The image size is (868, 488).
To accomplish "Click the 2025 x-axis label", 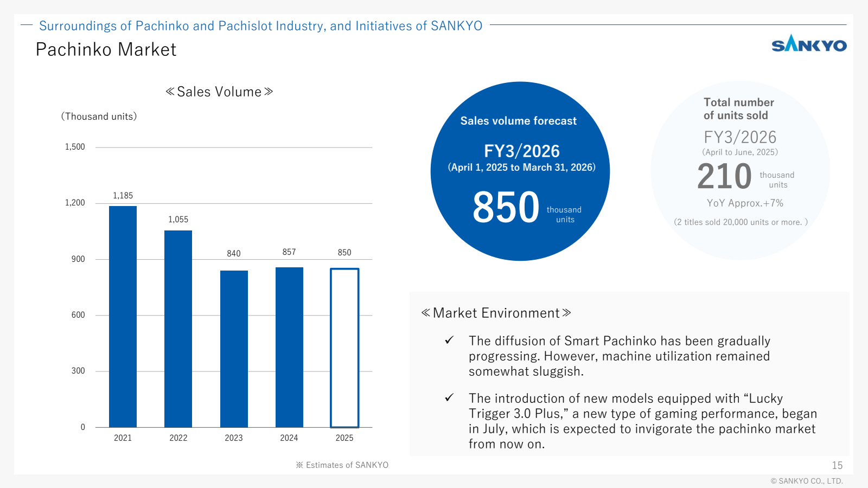I will 344,438.
